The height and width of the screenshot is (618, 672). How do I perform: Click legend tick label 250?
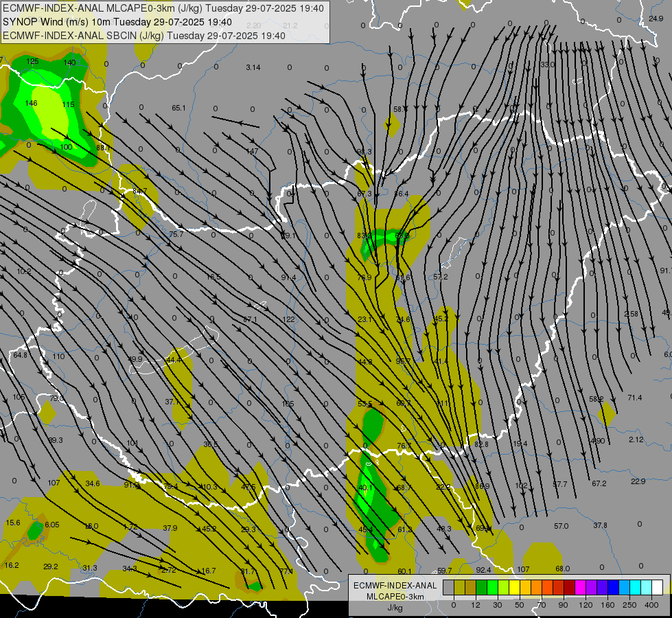[x=629, y=605]
